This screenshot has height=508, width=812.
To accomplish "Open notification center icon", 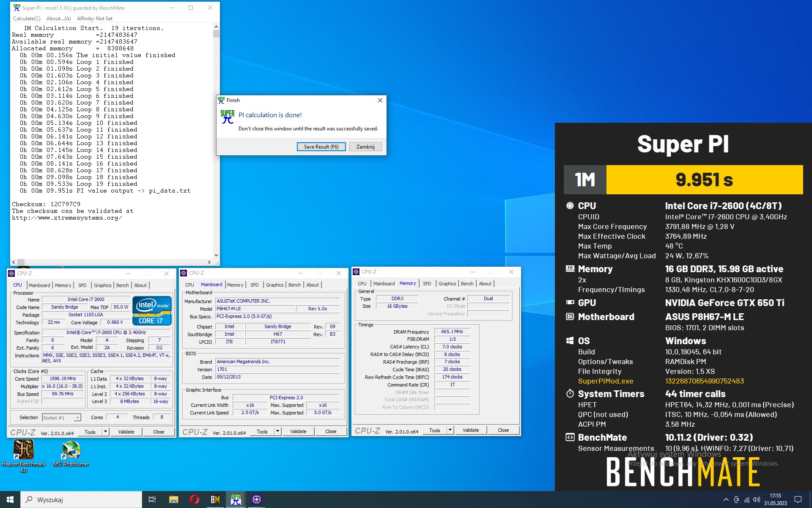I will pyautogui.click(x=798, y=500).
